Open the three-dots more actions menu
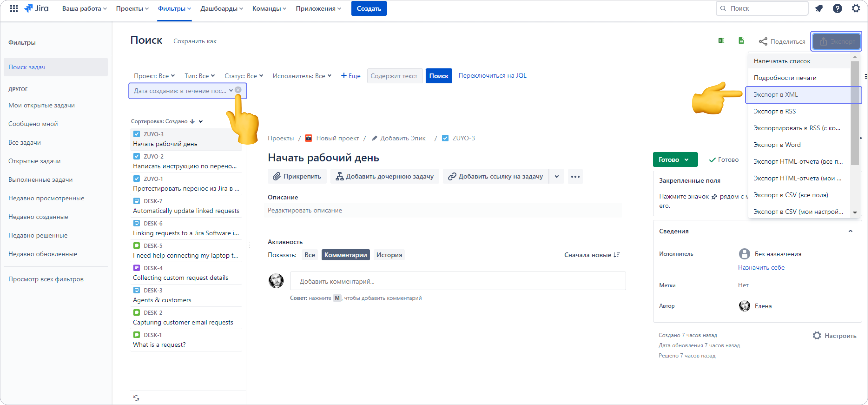 click(575, 176)
